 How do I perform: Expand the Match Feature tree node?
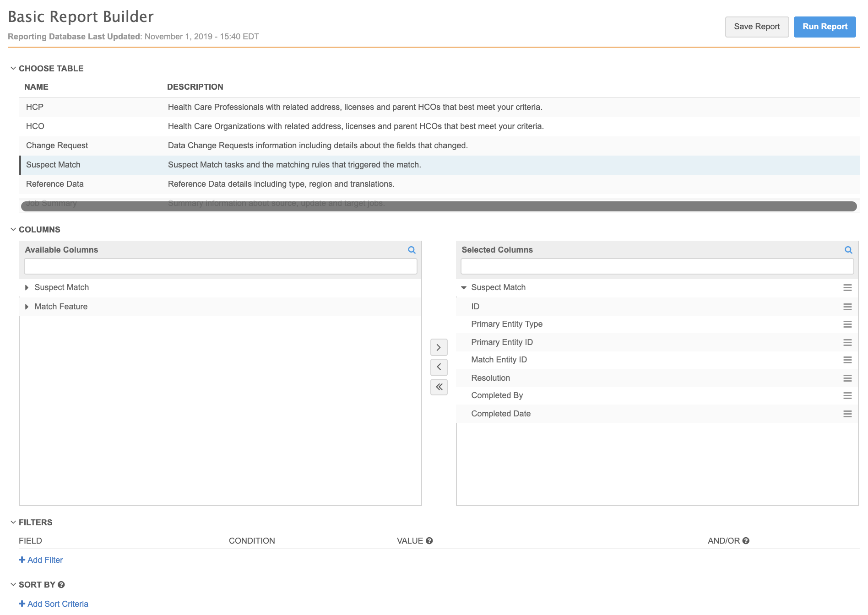[27, 307]
